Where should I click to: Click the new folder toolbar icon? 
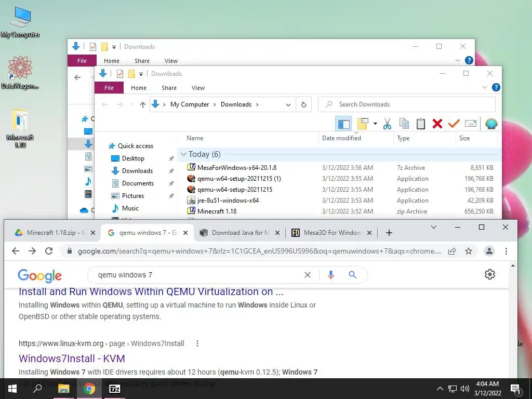click(363, 124)
